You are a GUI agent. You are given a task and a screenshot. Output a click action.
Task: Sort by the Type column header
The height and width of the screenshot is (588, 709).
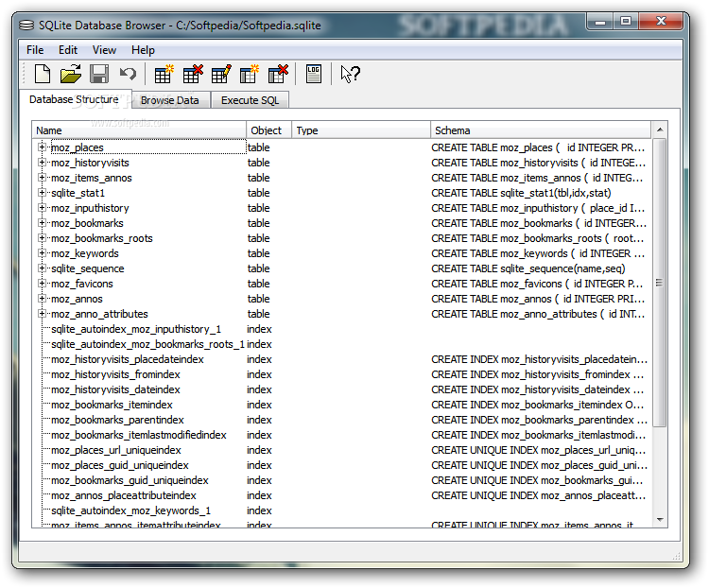pos(361,130)
